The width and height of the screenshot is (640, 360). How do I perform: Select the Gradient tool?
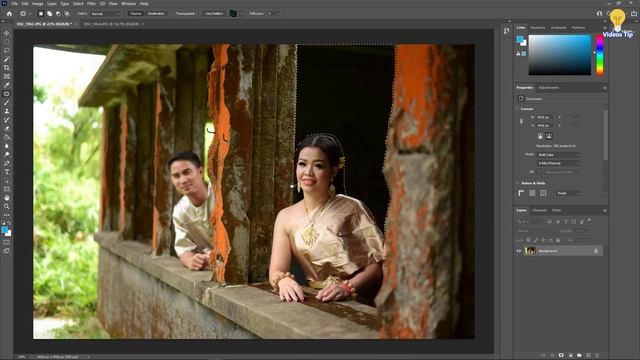(x=7, y=137)
